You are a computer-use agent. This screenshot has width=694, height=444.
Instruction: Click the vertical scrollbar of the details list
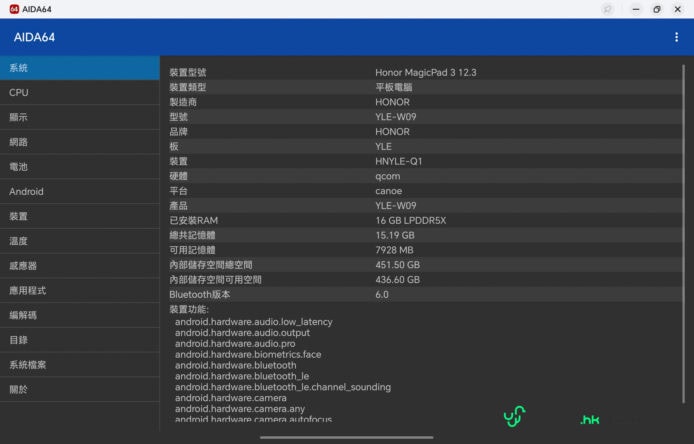tap(683, 234)
